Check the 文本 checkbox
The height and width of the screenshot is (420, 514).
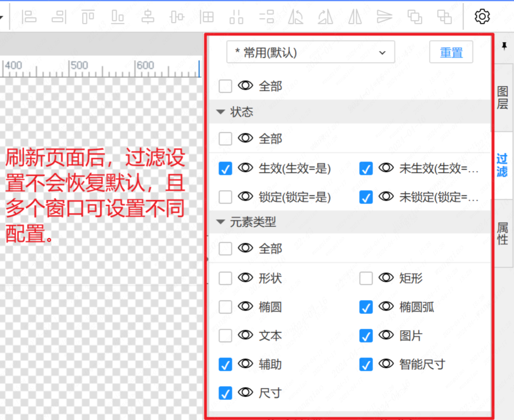pos(225,335)
